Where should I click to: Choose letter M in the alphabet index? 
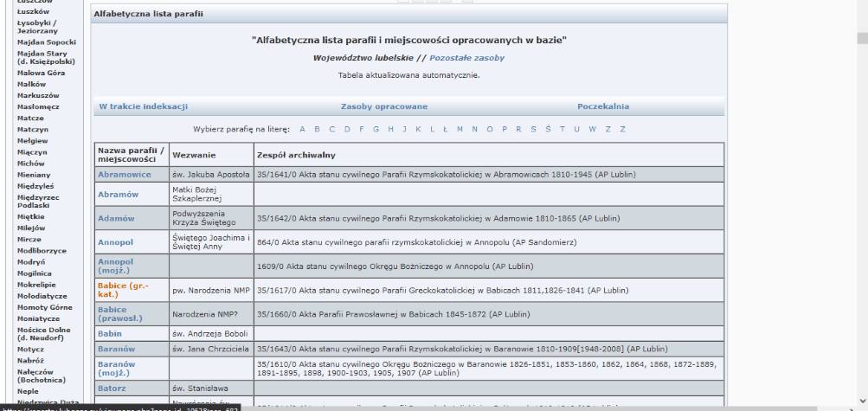click(460, 129)
